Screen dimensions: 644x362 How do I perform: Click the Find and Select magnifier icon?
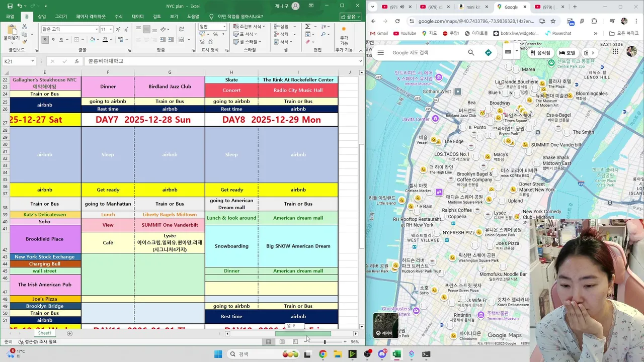coord(323,34)
